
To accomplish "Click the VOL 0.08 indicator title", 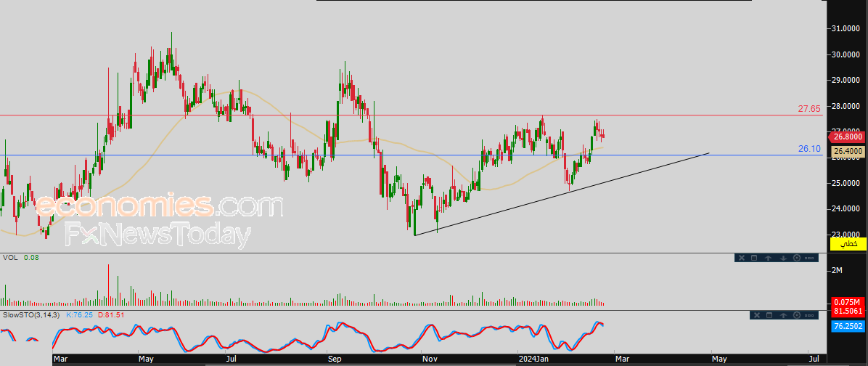I will [x=20, y=258].
